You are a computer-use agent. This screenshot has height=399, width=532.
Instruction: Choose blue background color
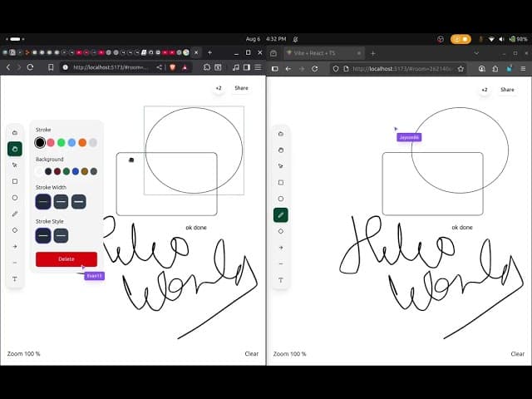click(x=76, y=172)
